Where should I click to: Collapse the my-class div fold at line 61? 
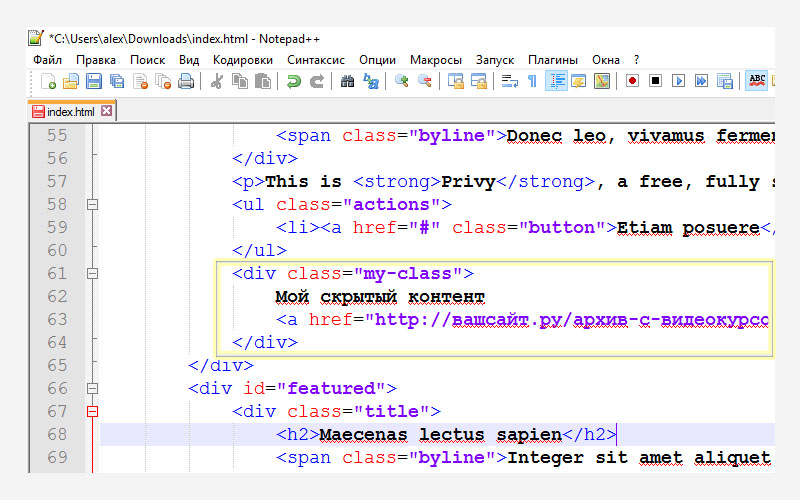(x=93, y=273)
